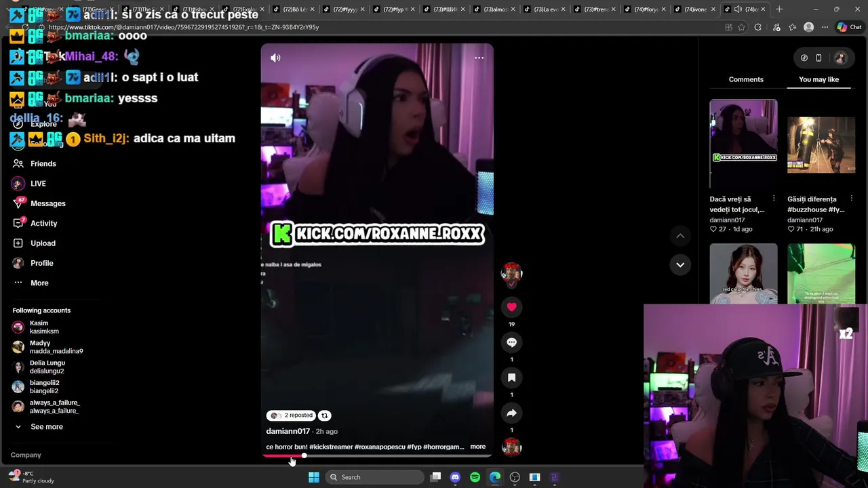868x488 pixels.
Task: Click #kickstreamer hashtag in caption
Action: (x=331, y=447)
